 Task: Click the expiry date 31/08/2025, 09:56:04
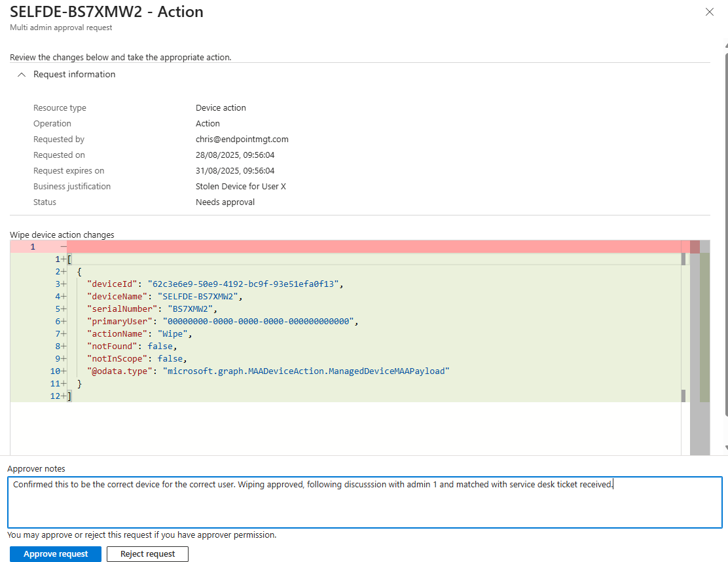pos(235,170)
